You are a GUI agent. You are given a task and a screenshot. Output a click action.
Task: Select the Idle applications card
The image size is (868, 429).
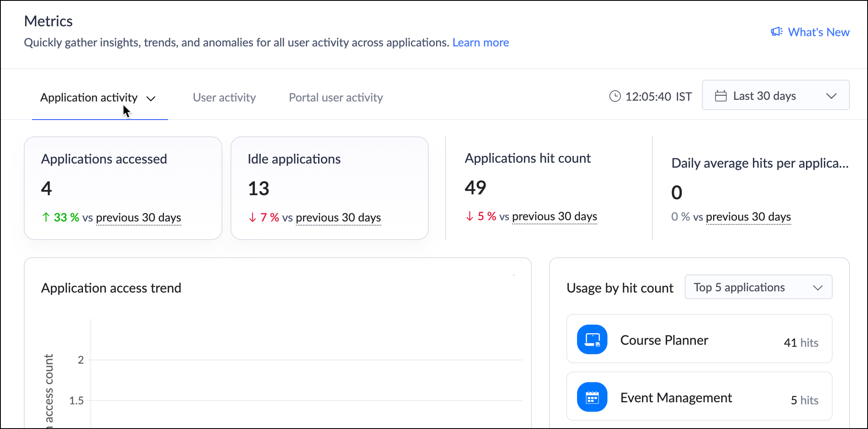coord(329,188)
